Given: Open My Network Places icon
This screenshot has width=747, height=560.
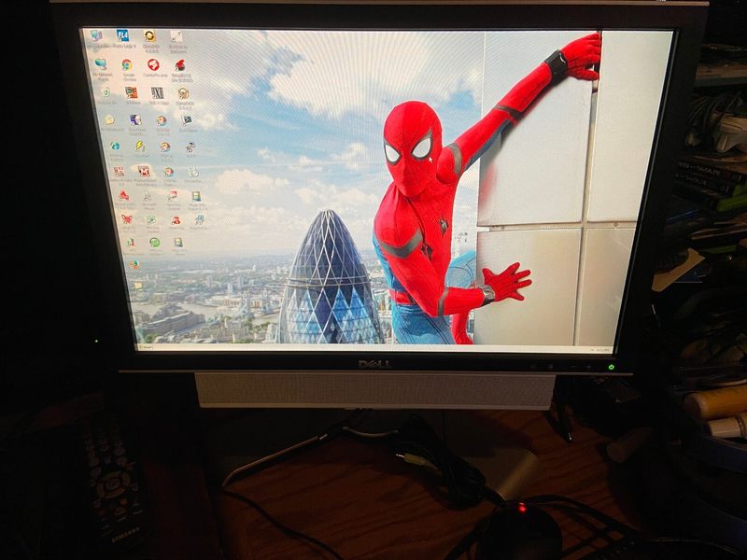Looking at the screenshot, I should [101, 63].
